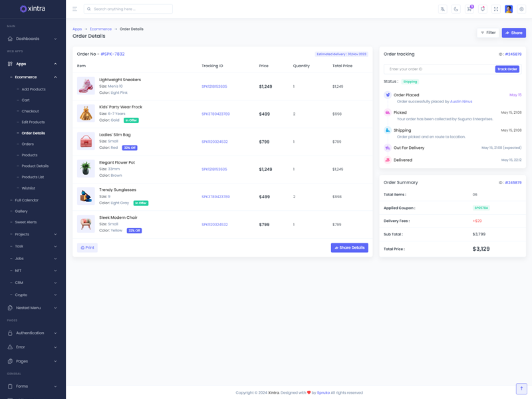Toggle dark mode with moon icon

[x=456, y=9]
